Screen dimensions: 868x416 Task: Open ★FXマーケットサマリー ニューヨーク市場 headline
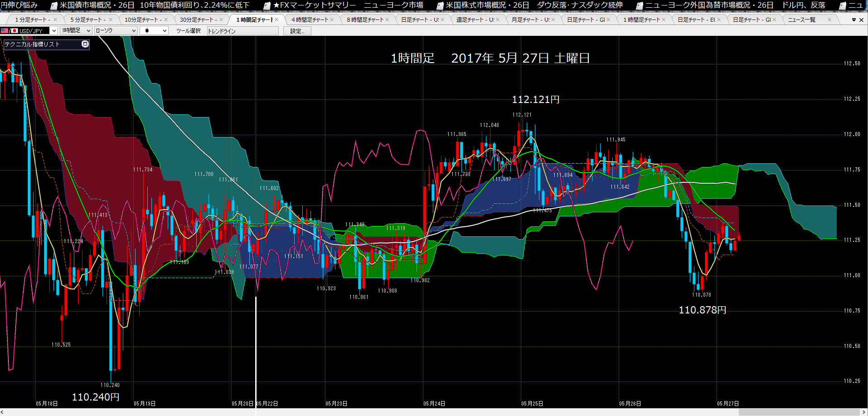pyautogui.click(x=348, y=5)
